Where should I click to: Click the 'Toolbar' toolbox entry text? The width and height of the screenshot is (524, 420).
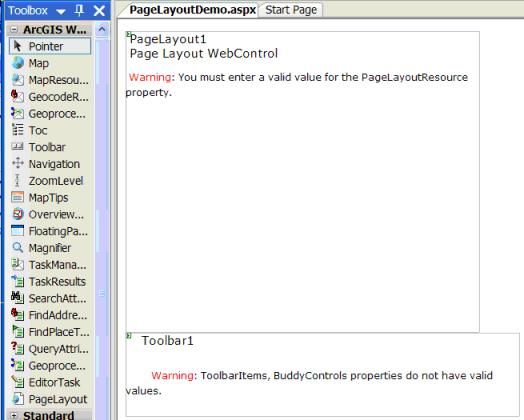pyautogui.click(x=47, y=147)
